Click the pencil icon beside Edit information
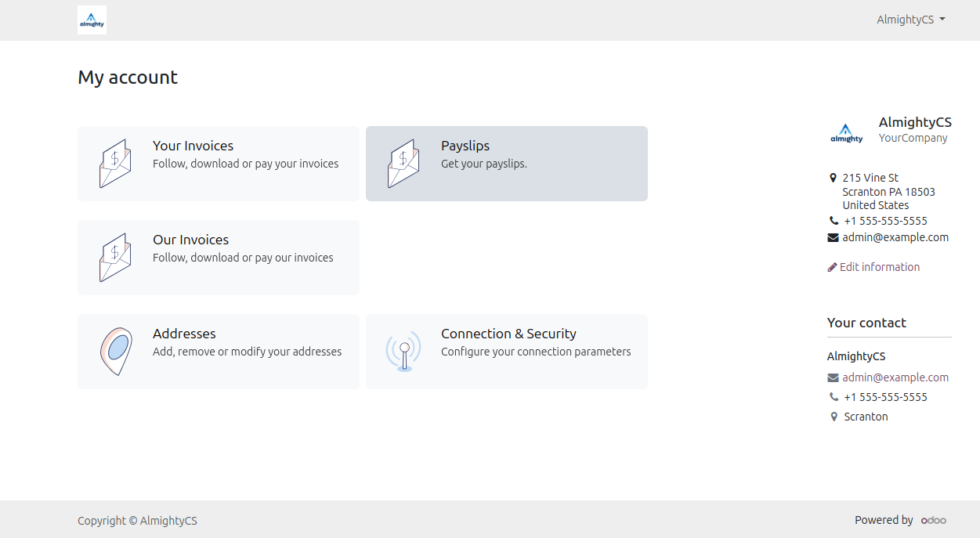The width and height of the screenshot is (980, 538). [x=832, y=267]
